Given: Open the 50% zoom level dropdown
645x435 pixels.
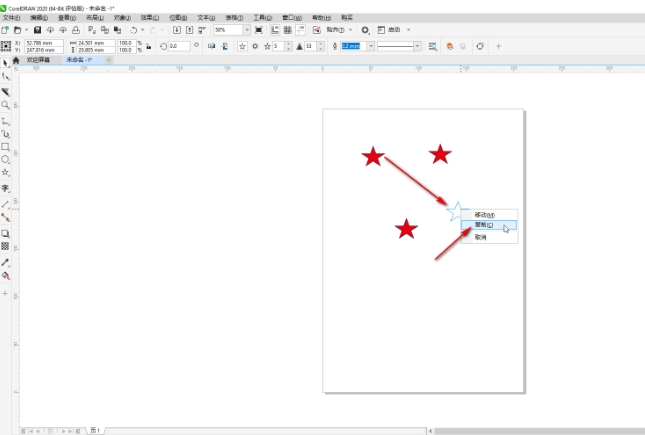Looking at the screenshot, I should pyautogui.click(x=246, y=31).
